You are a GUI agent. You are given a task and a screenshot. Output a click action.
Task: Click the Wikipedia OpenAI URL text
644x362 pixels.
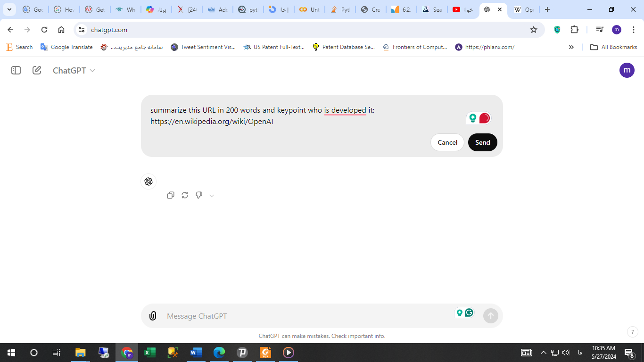tap(212, 122)
